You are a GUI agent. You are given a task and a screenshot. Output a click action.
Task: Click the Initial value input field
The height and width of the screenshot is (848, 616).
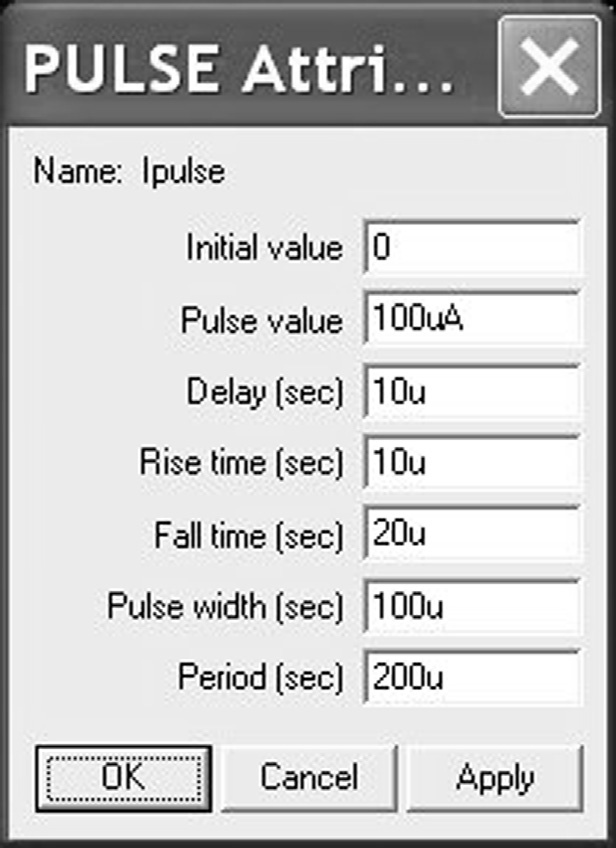pyautogui.click(x=472, y=248)
